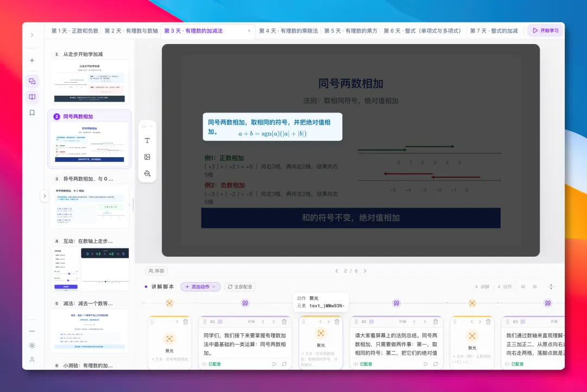This screenshot has width=587, height=392.
Task: Move the first 聚光 card right with its arrow
Action: click(177, 322)
